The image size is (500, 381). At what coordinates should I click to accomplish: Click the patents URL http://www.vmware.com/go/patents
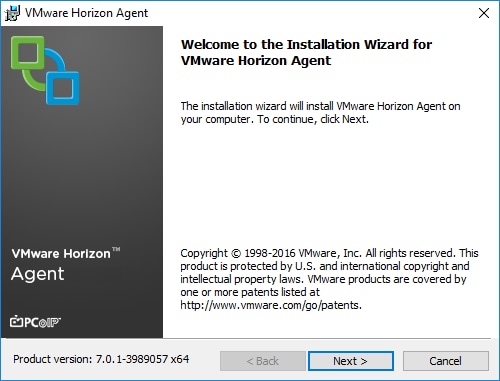(x=271, y=305)
